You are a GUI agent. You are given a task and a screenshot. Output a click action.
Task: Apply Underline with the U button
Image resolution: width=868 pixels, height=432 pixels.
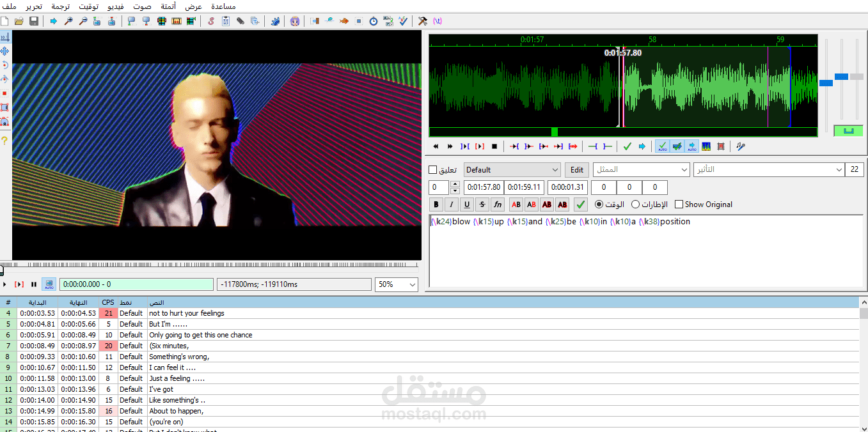pos(467,204)
